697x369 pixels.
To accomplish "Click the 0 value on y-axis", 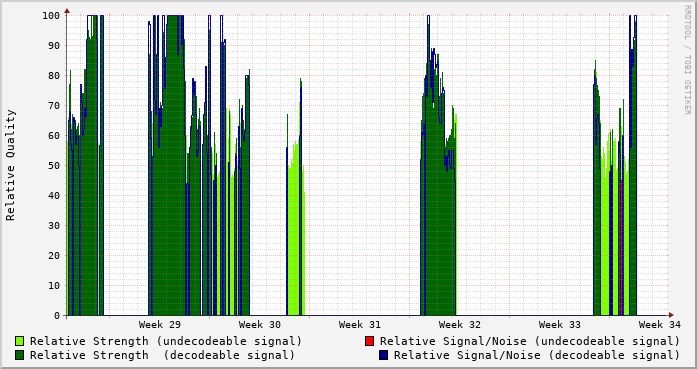I will click(57, 316).
